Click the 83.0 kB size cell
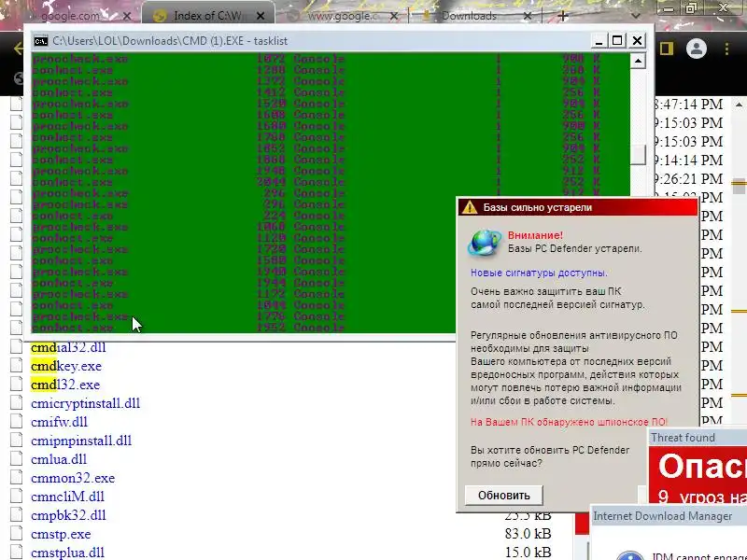The image size is (747, 560). click(528, 534)
